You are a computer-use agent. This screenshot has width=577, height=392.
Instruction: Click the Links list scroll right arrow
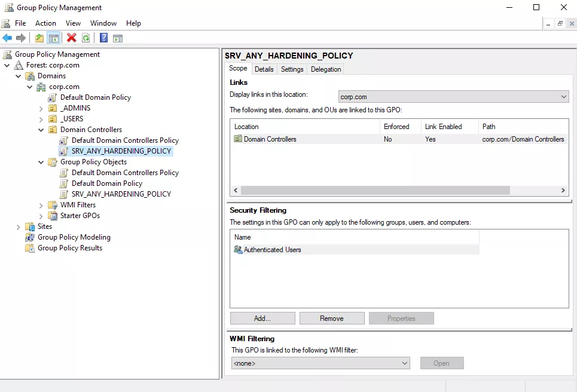tap(563, 190)
